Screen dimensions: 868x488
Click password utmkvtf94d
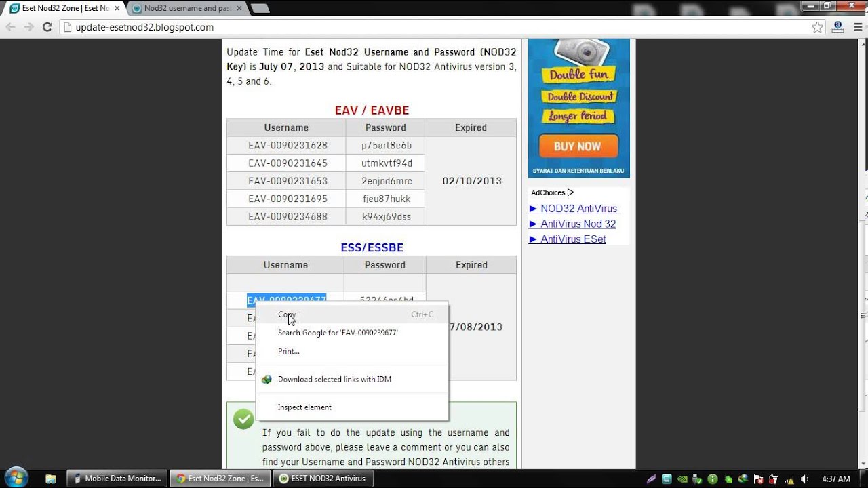(x=387, y=163)
